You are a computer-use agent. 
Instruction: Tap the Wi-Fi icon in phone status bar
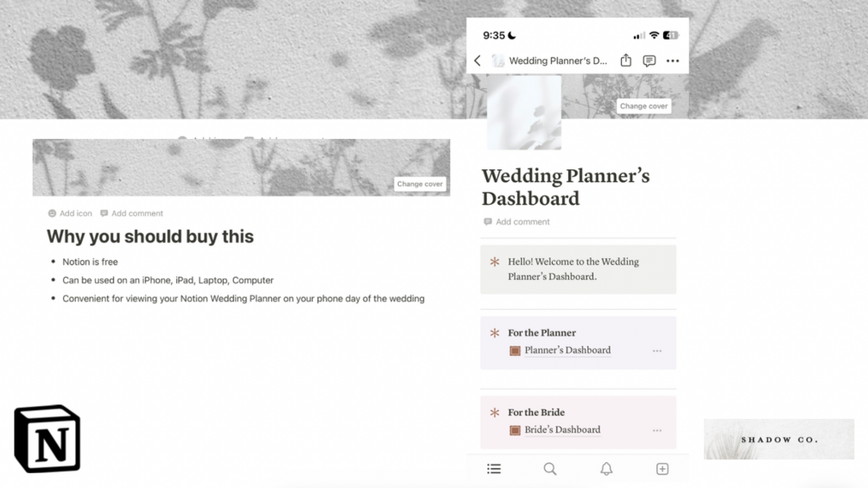point(654,35)
